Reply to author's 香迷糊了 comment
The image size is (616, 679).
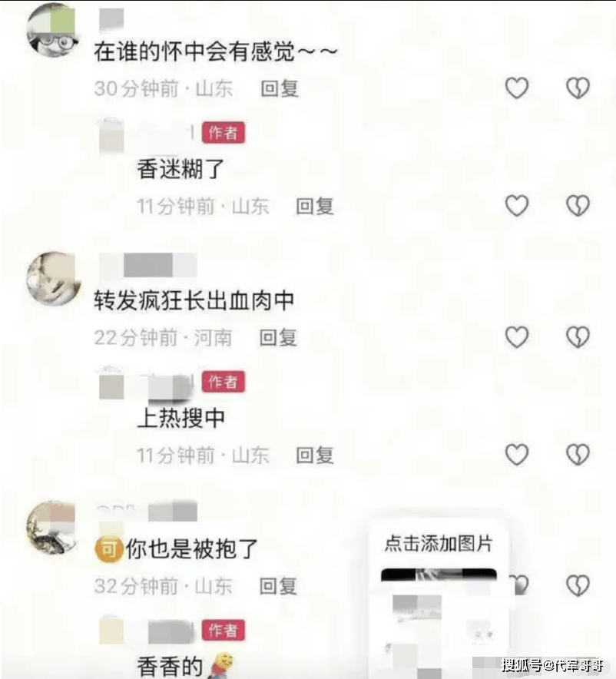315,206
